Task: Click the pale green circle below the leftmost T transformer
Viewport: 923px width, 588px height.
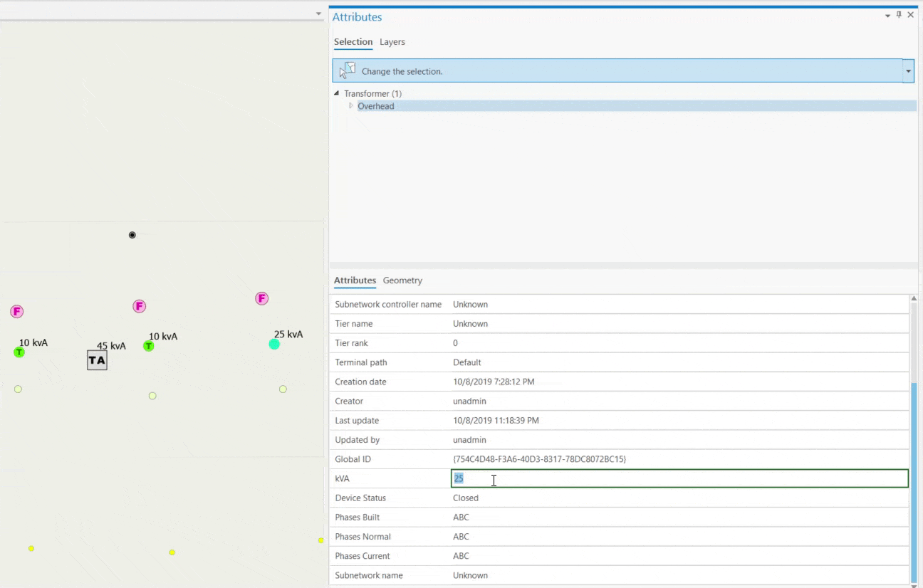Action: point(18,389)
